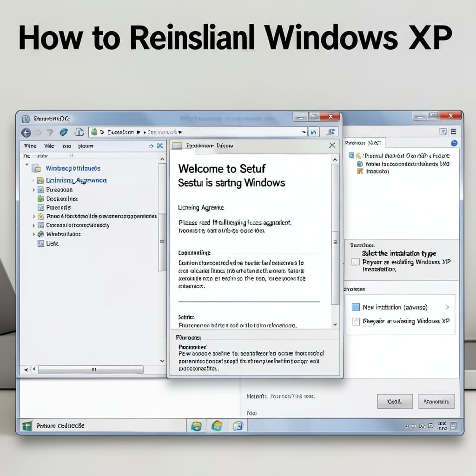
Task: Click the system tray clock
Action: click(x=442, y=426)
